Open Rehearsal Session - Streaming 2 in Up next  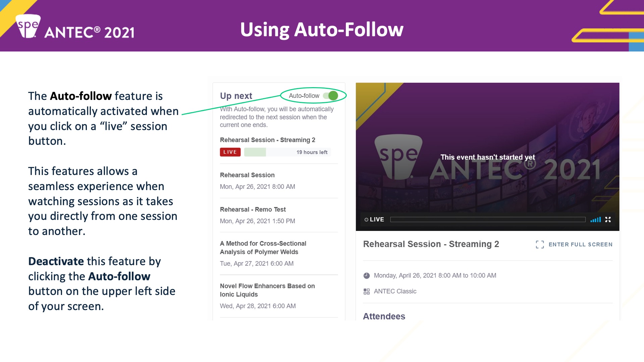pyautogui.click(x=267, y=140)
